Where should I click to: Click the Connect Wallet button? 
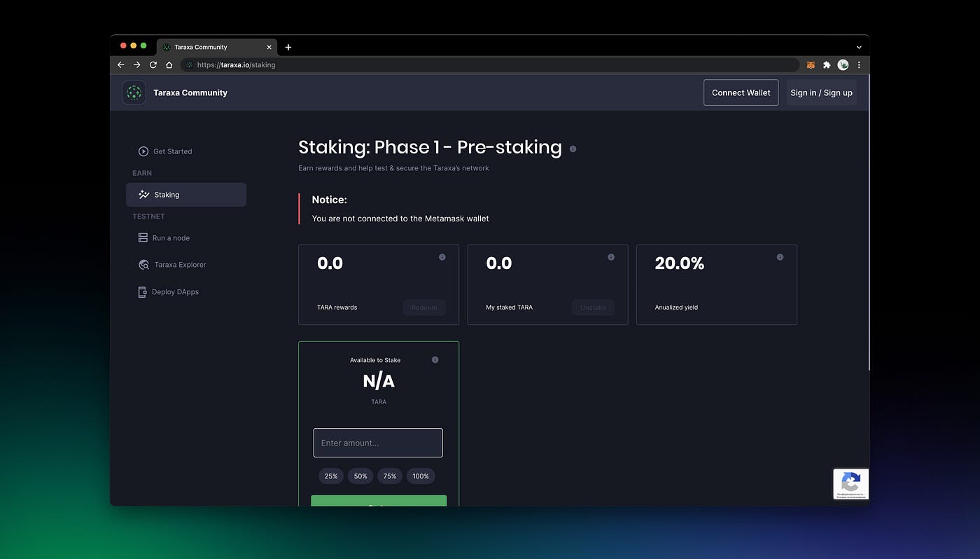coord(741,92)
